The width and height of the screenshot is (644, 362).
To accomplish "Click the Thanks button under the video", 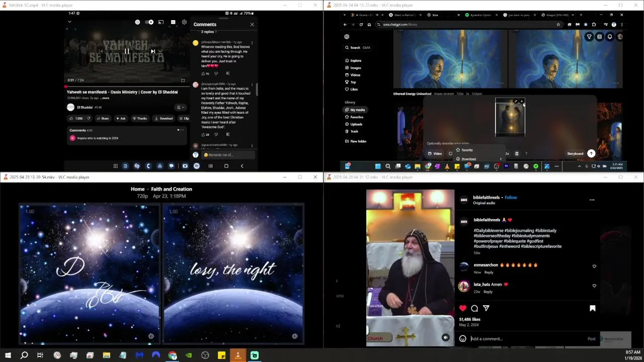I will 140,119.
